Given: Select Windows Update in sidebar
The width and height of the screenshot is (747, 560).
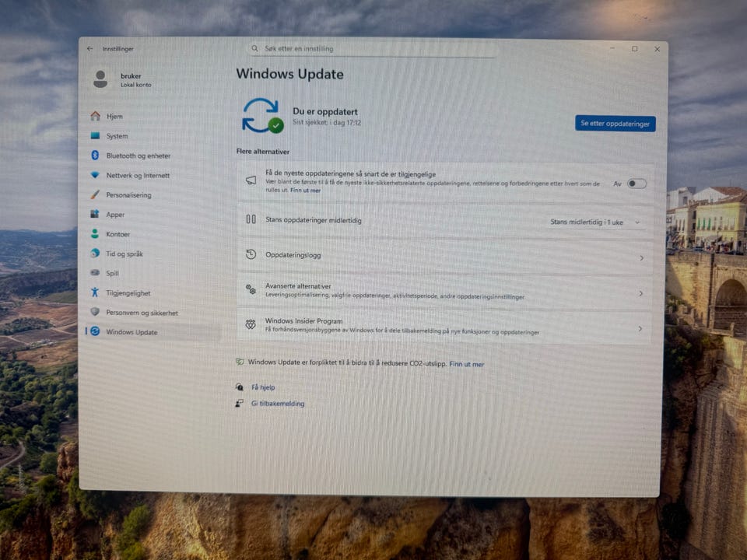Looking at the screenshot, I should [x=153, y=332].
